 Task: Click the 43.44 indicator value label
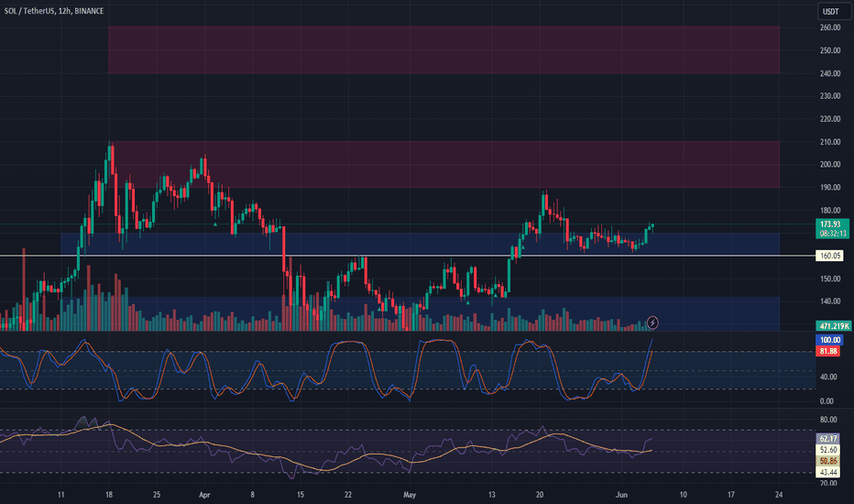(x=827, y=473)
